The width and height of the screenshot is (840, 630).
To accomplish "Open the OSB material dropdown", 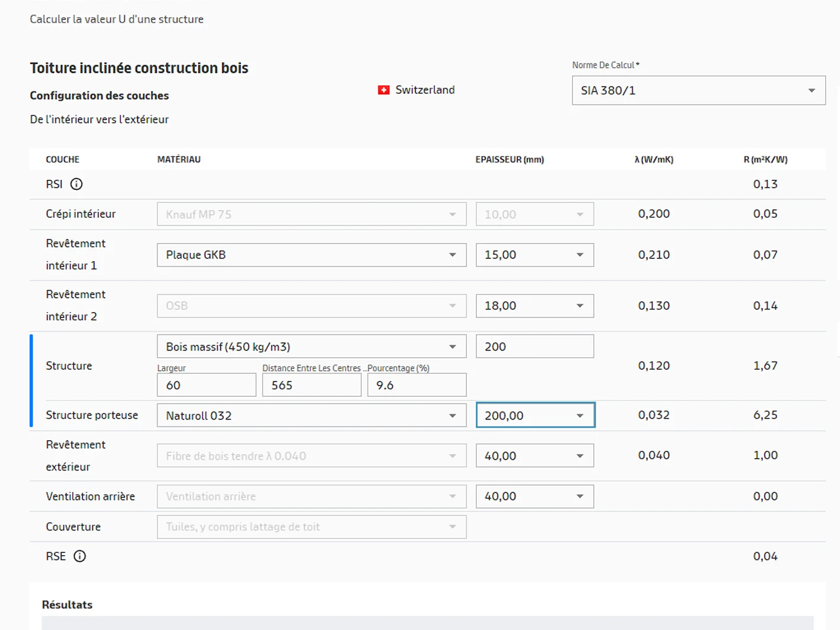I will (311, 306).
